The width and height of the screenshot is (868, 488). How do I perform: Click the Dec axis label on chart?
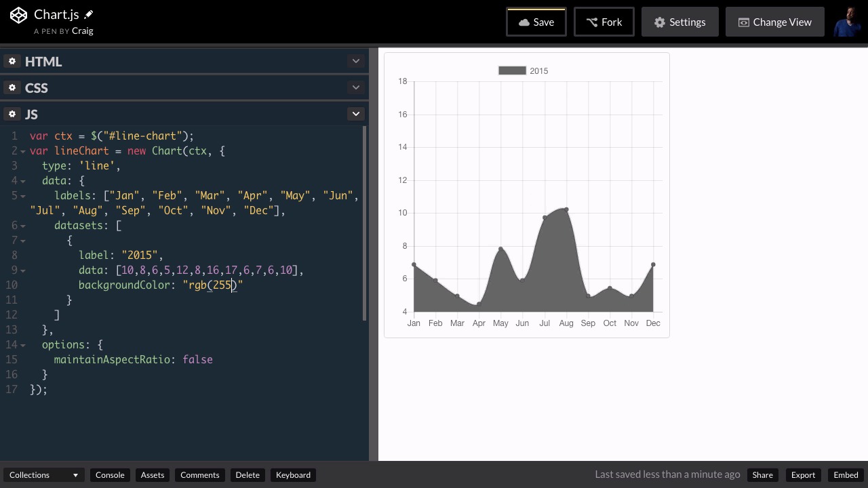[x=653, y=323]
